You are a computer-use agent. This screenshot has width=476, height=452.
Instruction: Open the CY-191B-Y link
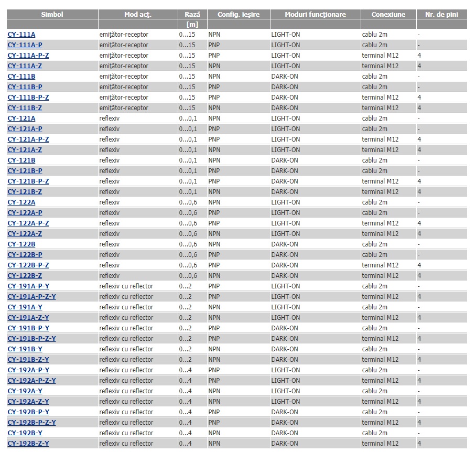(x=25, y=349)
